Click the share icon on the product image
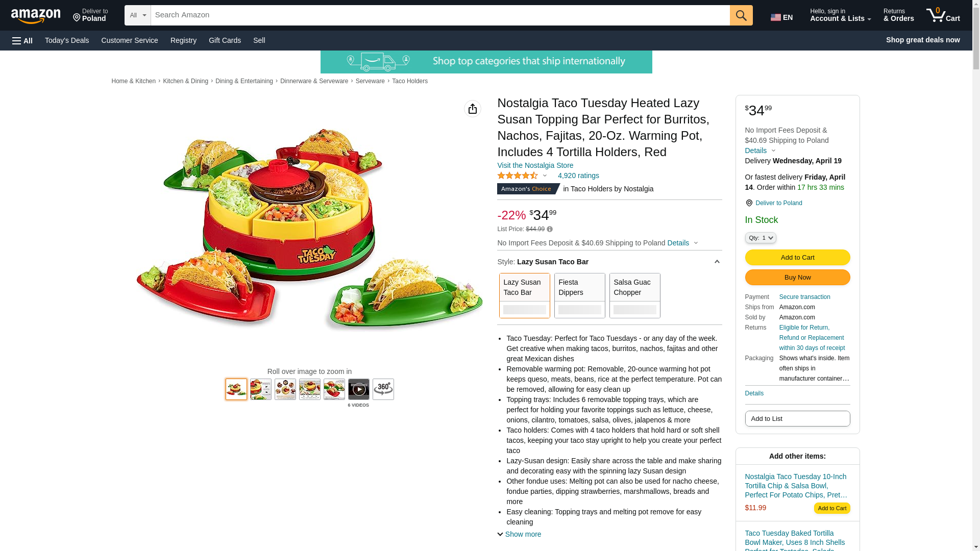Viewport: 980px width, 551px height. (x=473, y=109)
